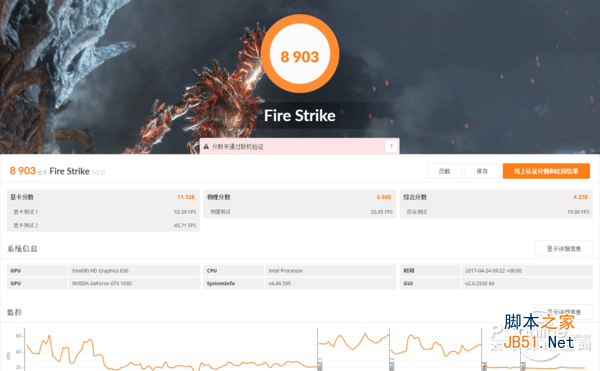The width and height of the screenshot is (600, 371).
Task: Select the combined score value 4 278
Action: coord(580,197)
